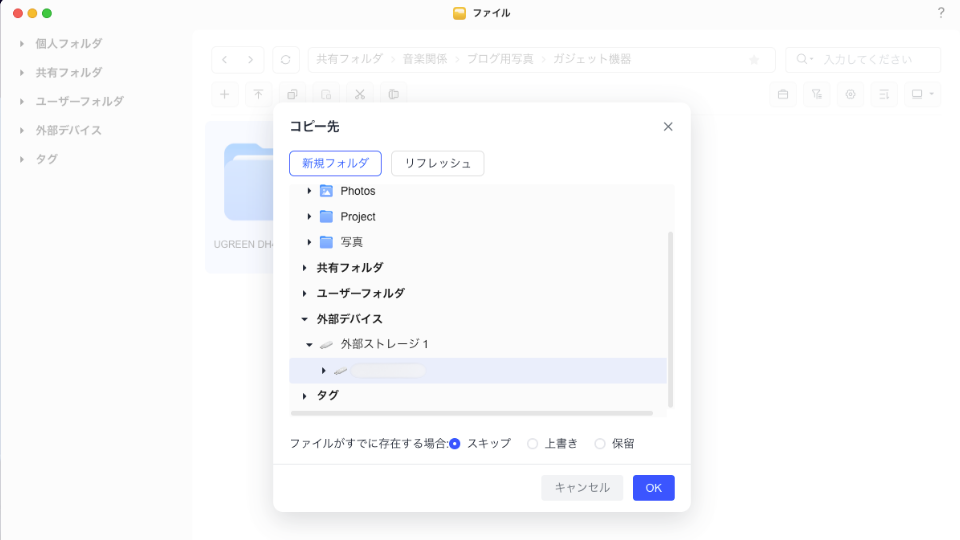This screenshot has height=540, width=960.
Task: Click the 外部ストレージ 1 drive icon
Action: (x=326, y=345)
